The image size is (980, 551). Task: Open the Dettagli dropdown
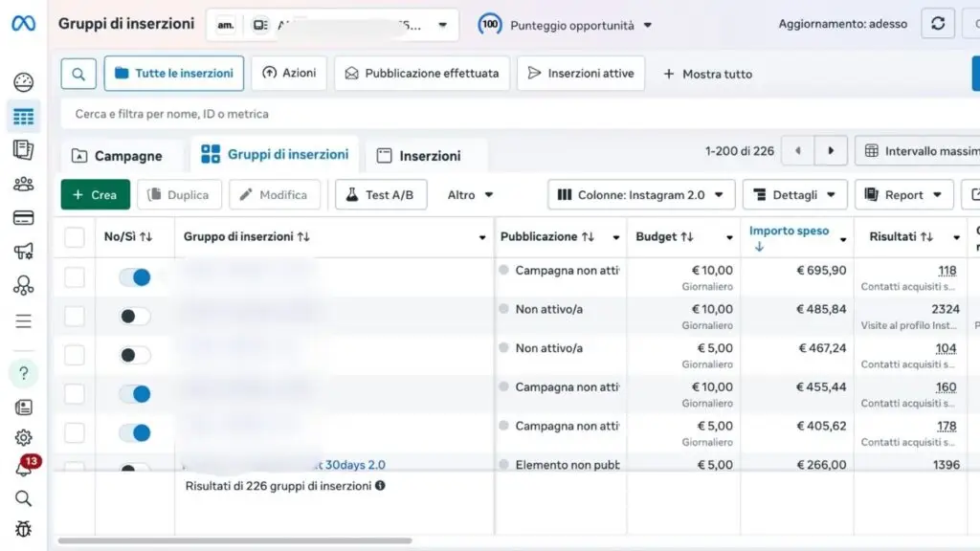pyautogui.click(x=795, y=195)
